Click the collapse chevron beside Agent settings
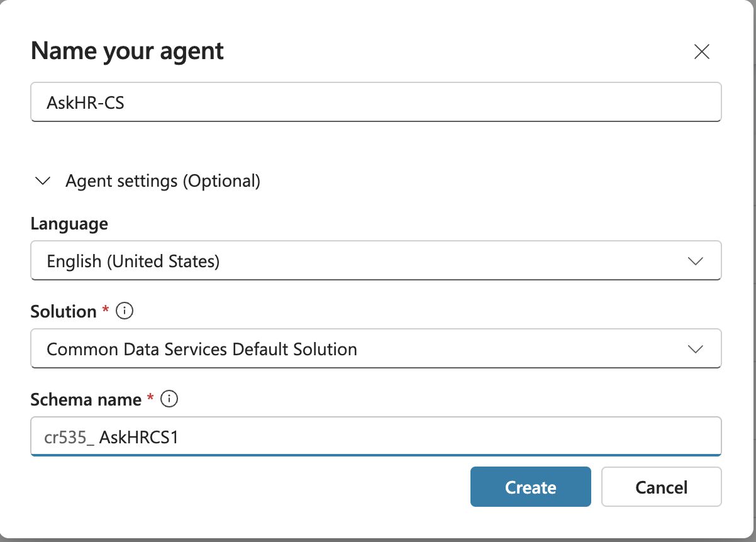 click(x=42, y=180)
